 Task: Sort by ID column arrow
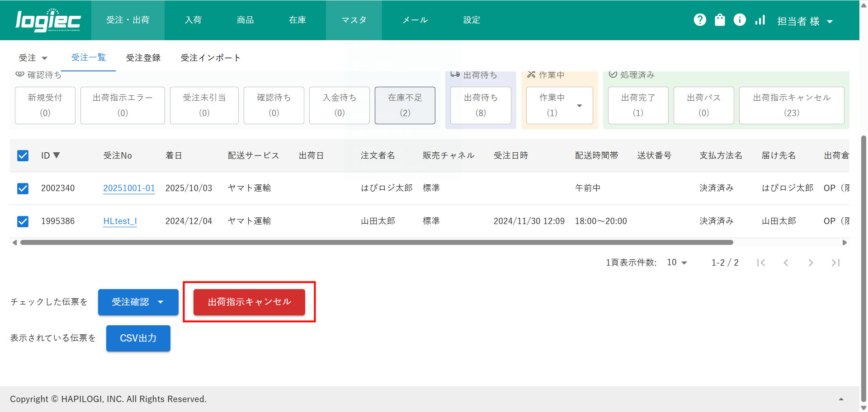[x=57, y=155]
